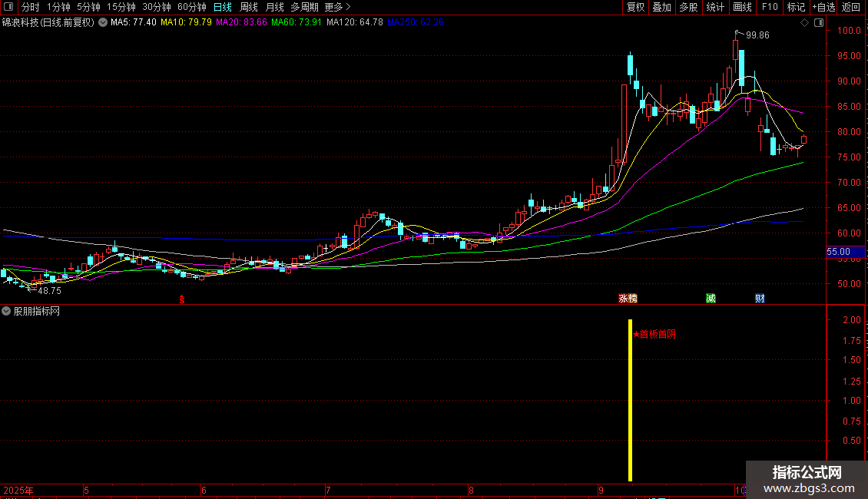Expand the 更多 periods menu
Viewport: 868px width, 499px height.
coord(337,7)
